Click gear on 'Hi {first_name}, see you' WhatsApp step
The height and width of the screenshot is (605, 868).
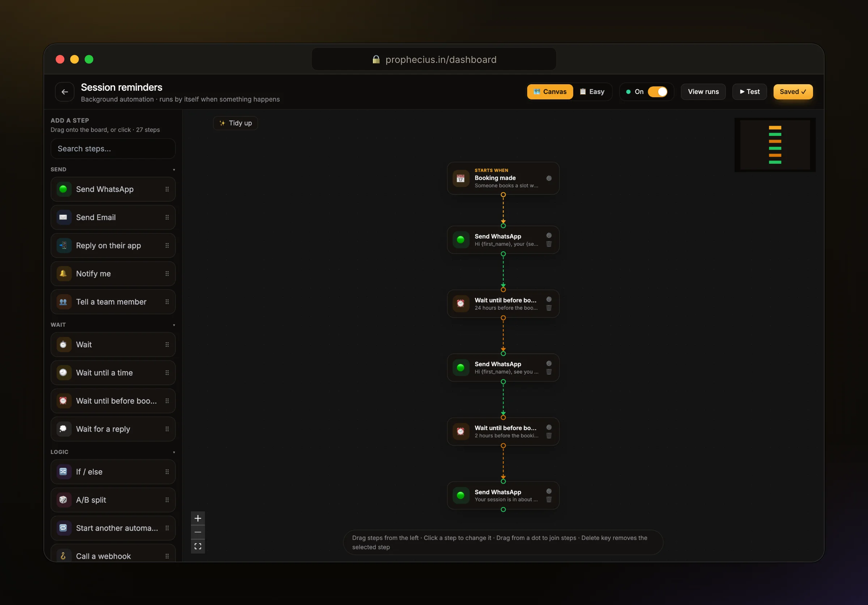[549, 364]
